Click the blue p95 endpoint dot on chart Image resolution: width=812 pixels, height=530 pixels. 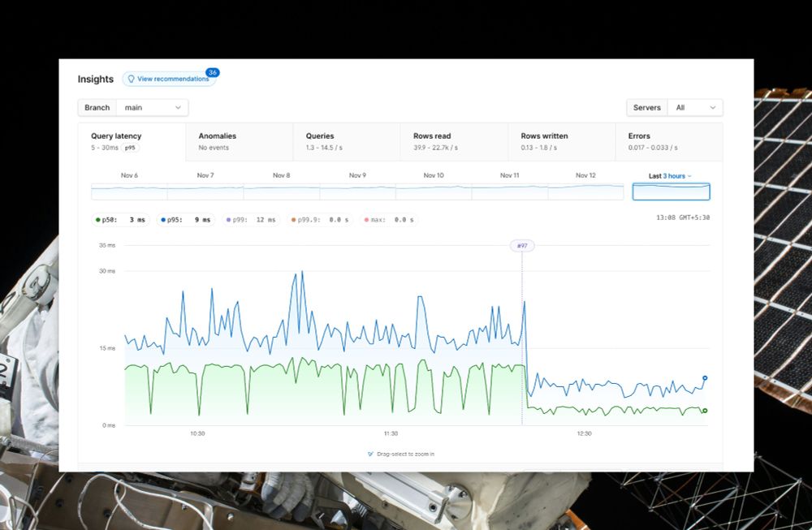pyautogui.click(x=705, y=378)
